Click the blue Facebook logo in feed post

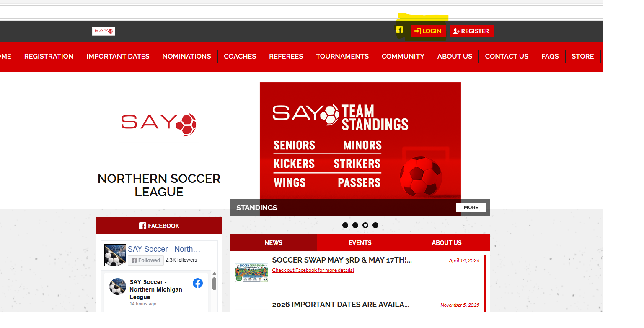pyautogui.click(x=198, y=283)
